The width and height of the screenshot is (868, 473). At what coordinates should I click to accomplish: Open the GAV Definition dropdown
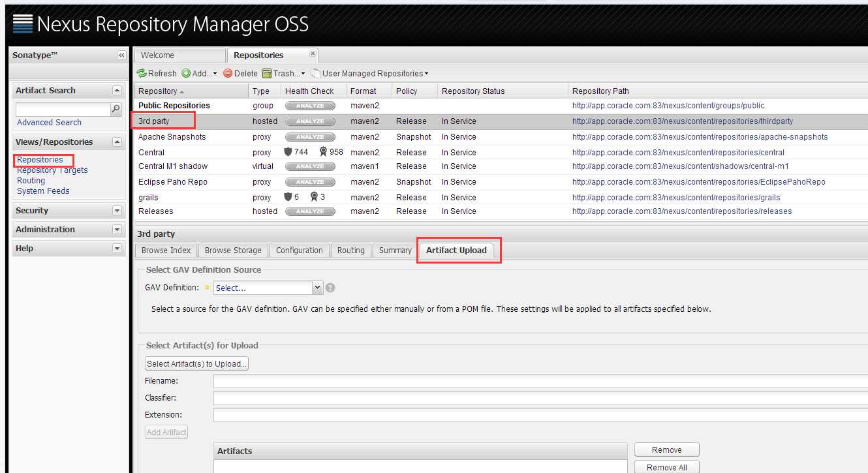(x=318, y=288)
